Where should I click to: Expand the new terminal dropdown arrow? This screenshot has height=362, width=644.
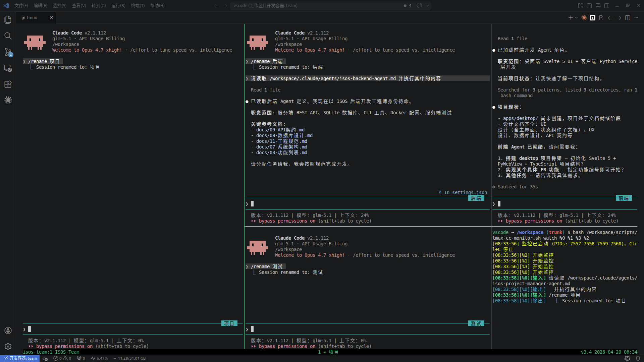coord(576,18)
